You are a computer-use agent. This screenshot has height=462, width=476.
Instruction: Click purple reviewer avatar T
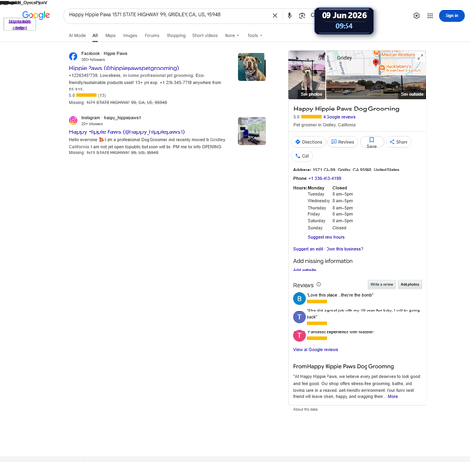click(299, 317)
